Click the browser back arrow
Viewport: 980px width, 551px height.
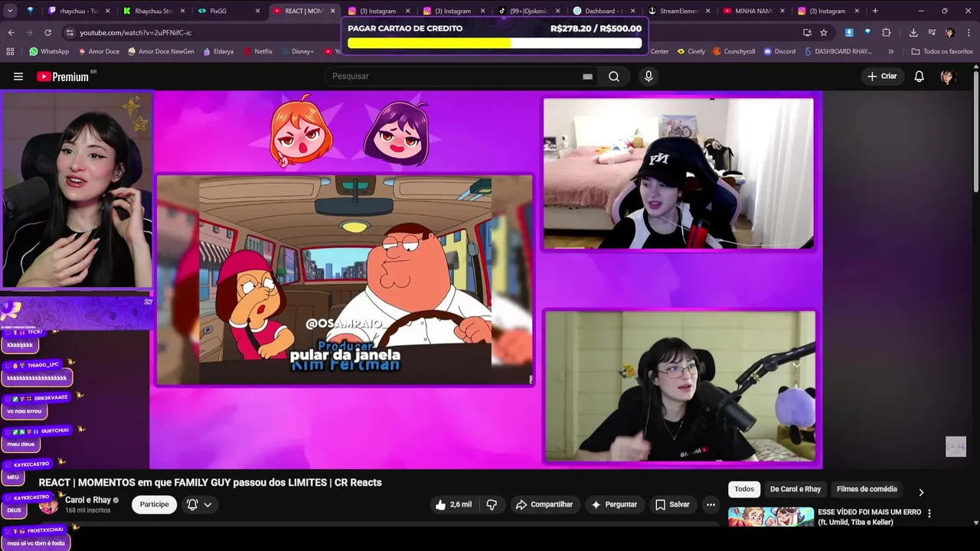11,32
